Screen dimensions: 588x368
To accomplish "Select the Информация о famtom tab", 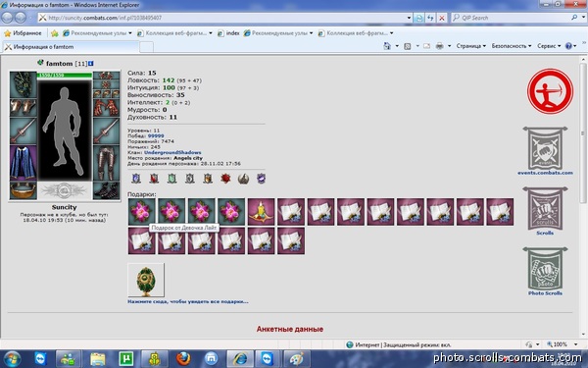I will tap(72, 47).
